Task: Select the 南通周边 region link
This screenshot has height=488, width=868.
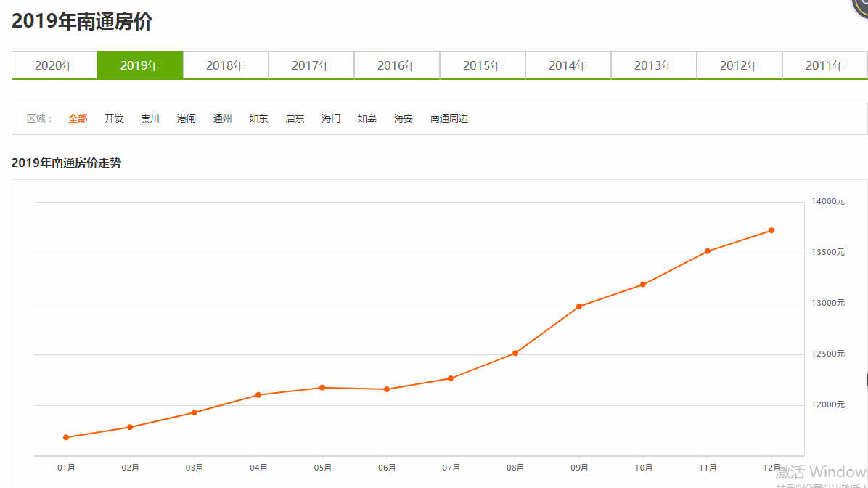Action: point(449,118)
